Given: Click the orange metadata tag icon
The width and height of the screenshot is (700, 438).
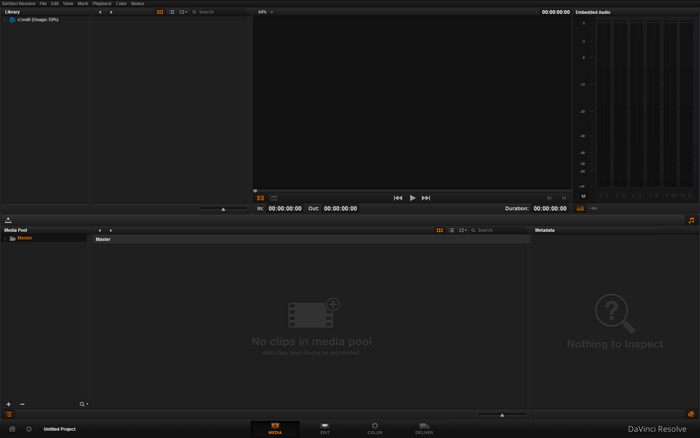Looking at the screenshot, I should [x=691, y=414].
